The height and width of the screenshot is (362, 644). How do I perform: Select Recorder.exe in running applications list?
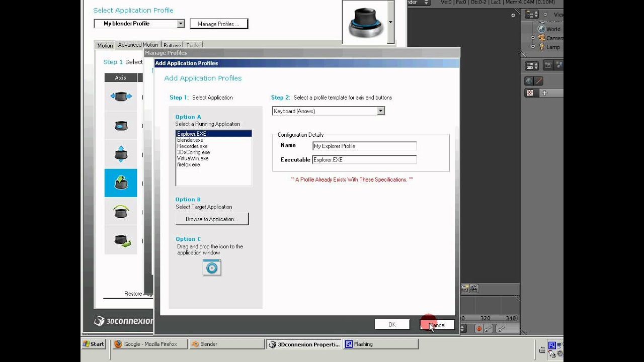point(214,146)
